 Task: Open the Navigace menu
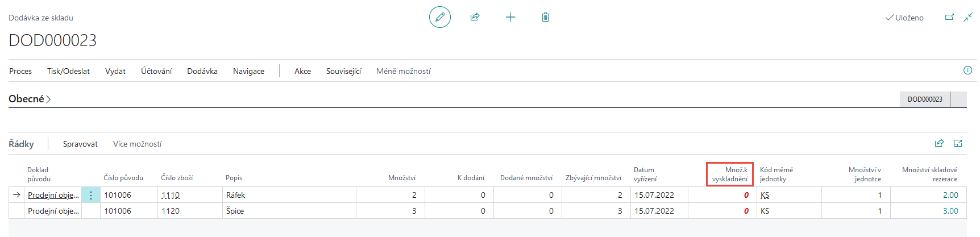tap(248, 71)
